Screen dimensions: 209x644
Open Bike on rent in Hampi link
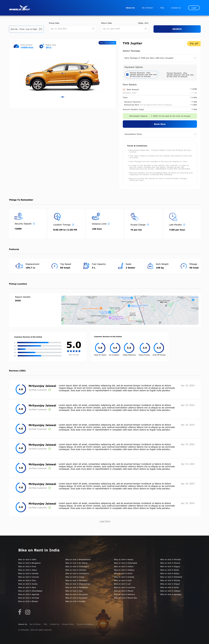[124, 560]
